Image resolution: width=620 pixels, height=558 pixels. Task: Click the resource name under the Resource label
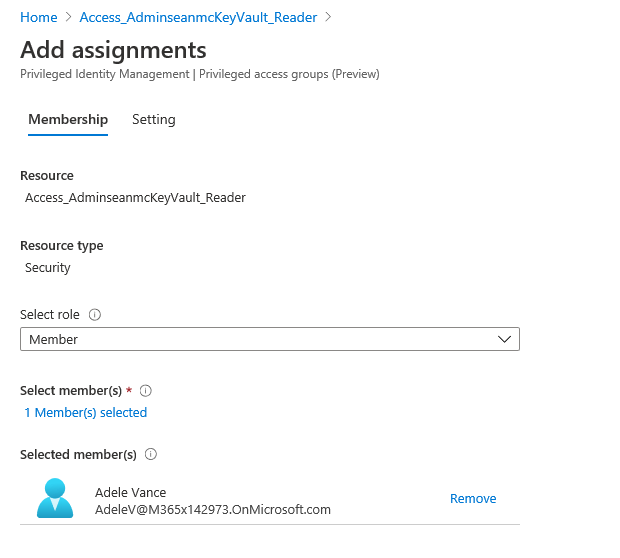click(x=135, y=198)
